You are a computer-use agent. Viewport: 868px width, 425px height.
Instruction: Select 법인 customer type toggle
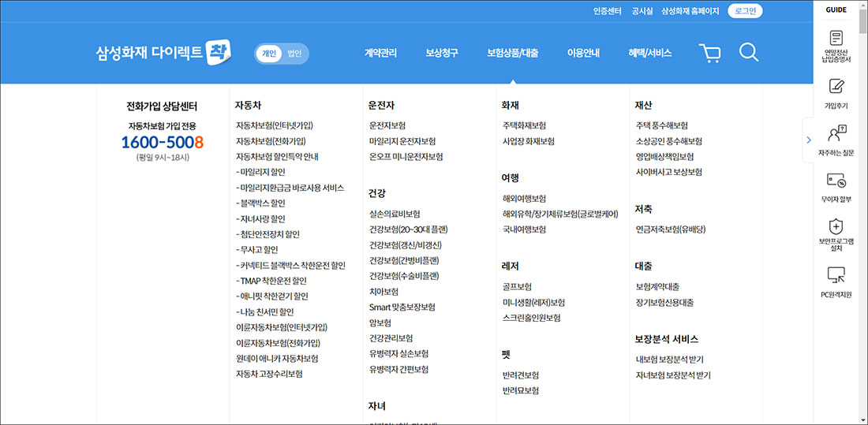[294, 54]
